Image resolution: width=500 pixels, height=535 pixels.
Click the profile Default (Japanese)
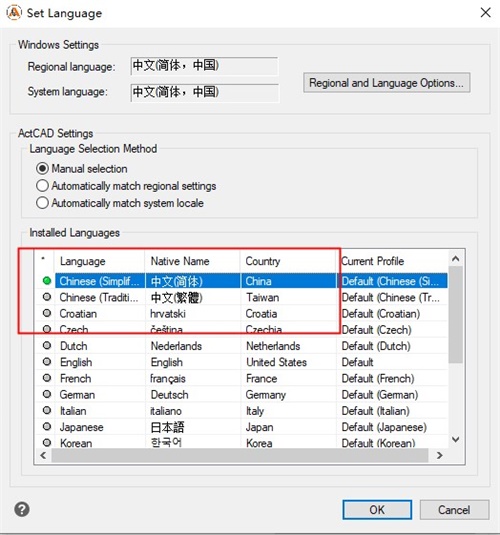384,427
